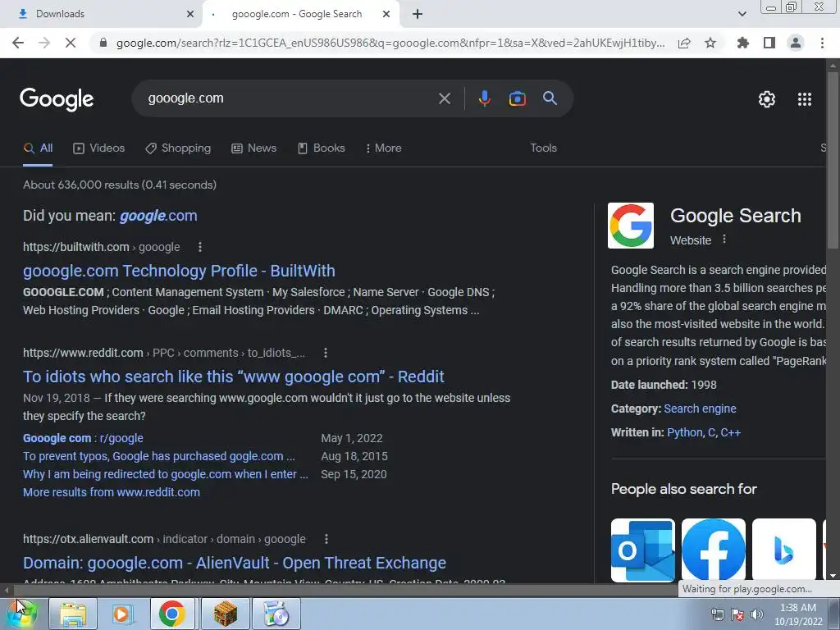Screen dimensions: 840x630
Task: Open the Reddit 'To idiots who search' result
Action: [234, 377]
